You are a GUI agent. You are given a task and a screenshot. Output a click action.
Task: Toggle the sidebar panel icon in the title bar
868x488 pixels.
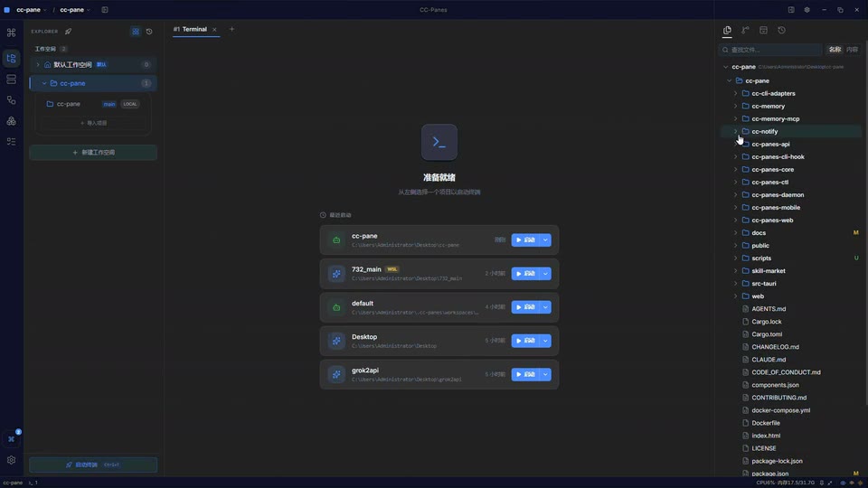point(105,10)
